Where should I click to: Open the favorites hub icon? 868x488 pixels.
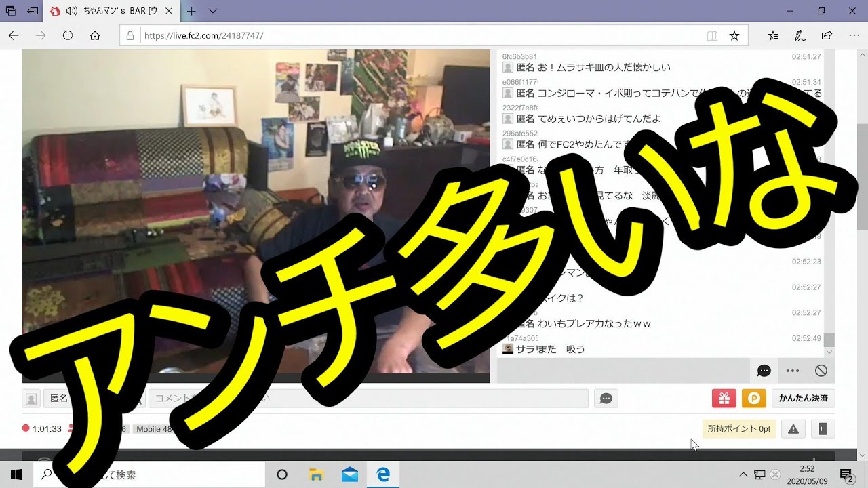tap(774, 35)
